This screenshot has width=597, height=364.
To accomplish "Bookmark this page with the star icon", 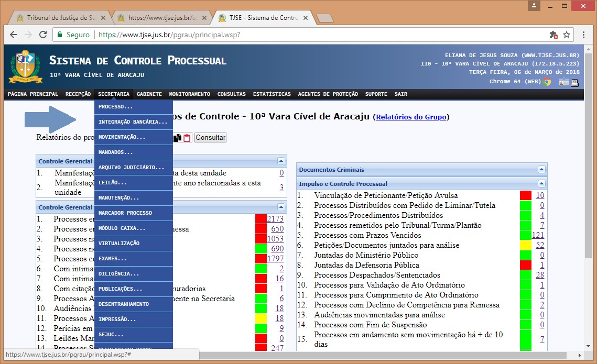I will click(567, 35).
